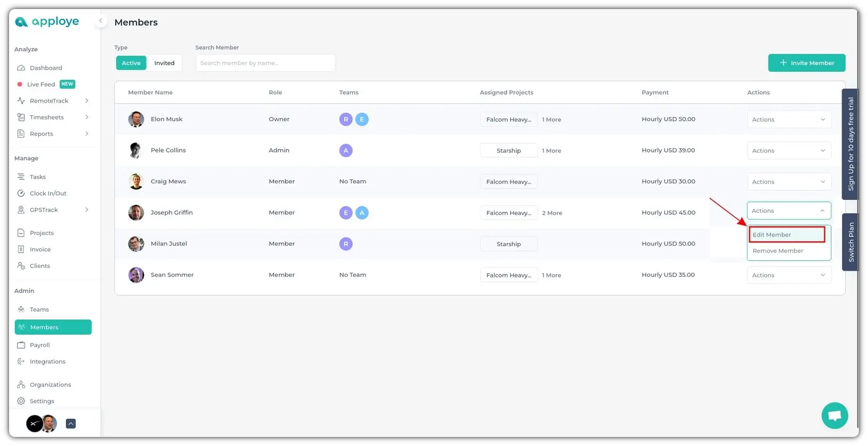Open the chat support bubble icon
The height and width of the screenshot is (446, 868).
835,416
